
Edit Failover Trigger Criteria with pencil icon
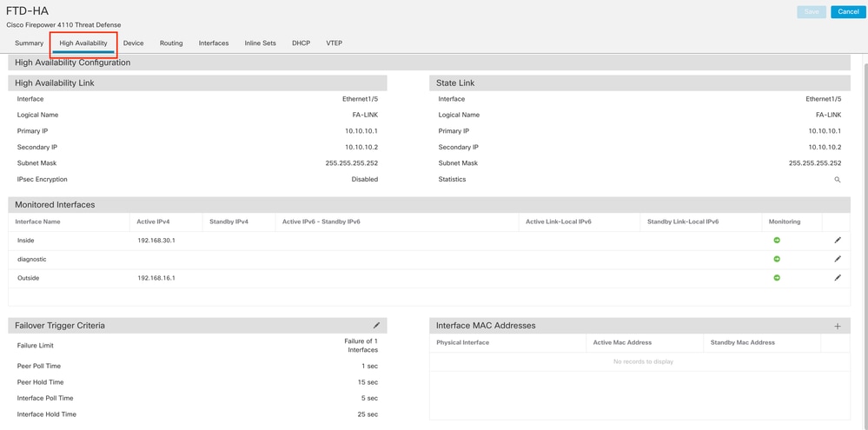[x=376, y=326]
